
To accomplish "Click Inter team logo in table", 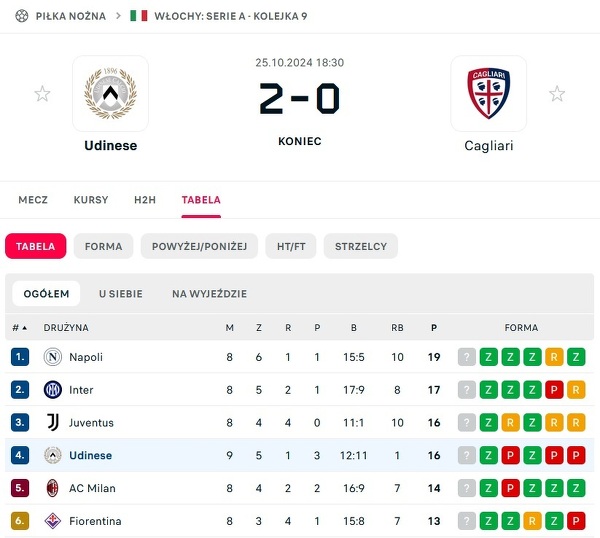I will (x=53, y=390).
